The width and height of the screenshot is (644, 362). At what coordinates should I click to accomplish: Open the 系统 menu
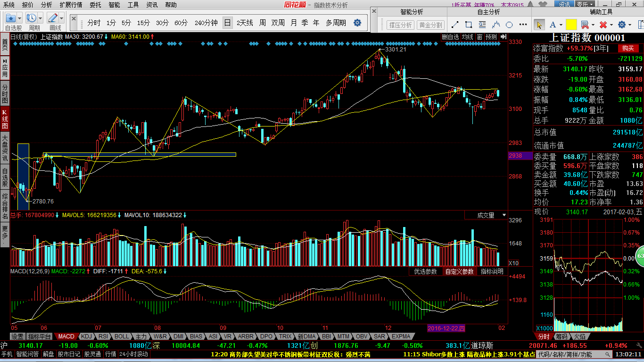pos(8,5)
